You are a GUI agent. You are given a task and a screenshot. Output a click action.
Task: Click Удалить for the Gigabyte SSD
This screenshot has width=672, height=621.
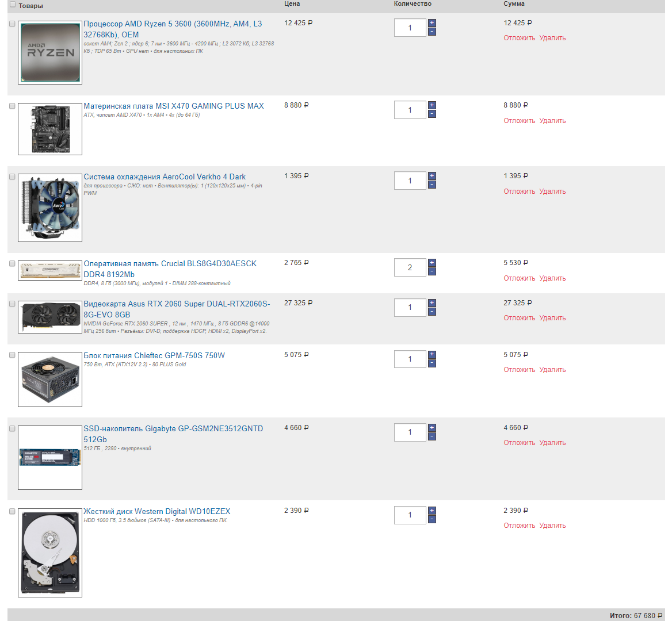click(x=552, y=443)
